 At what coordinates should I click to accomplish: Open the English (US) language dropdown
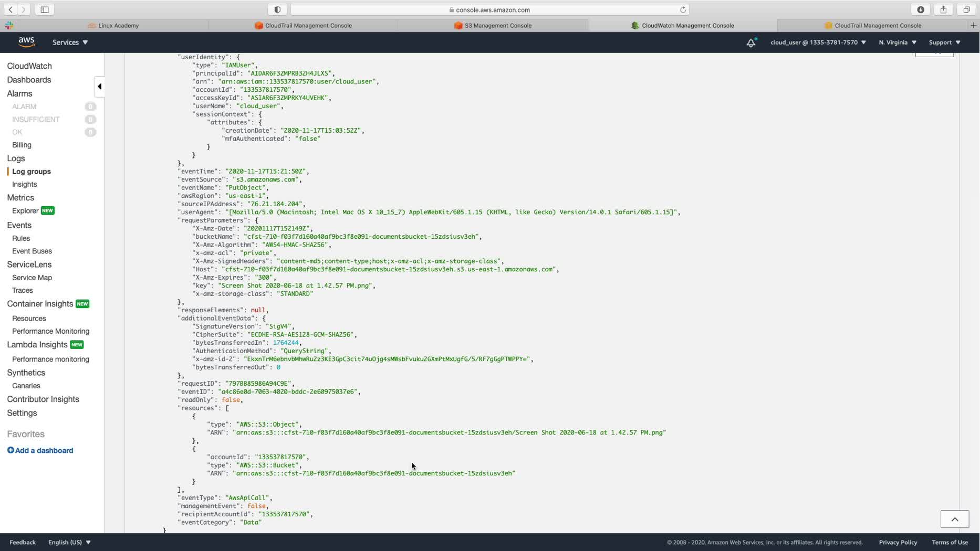pyautogui.click(x=69, y=542)
